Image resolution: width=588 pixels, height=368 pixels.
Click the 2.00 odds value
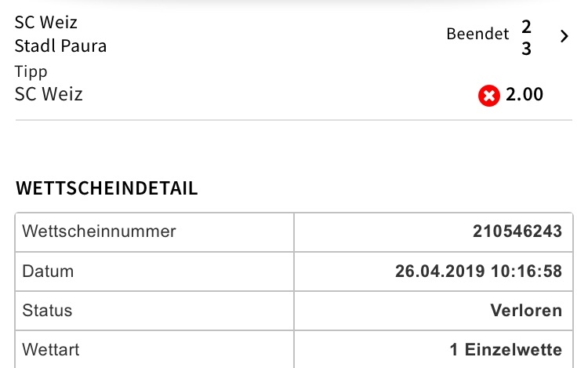click(524, 94)
